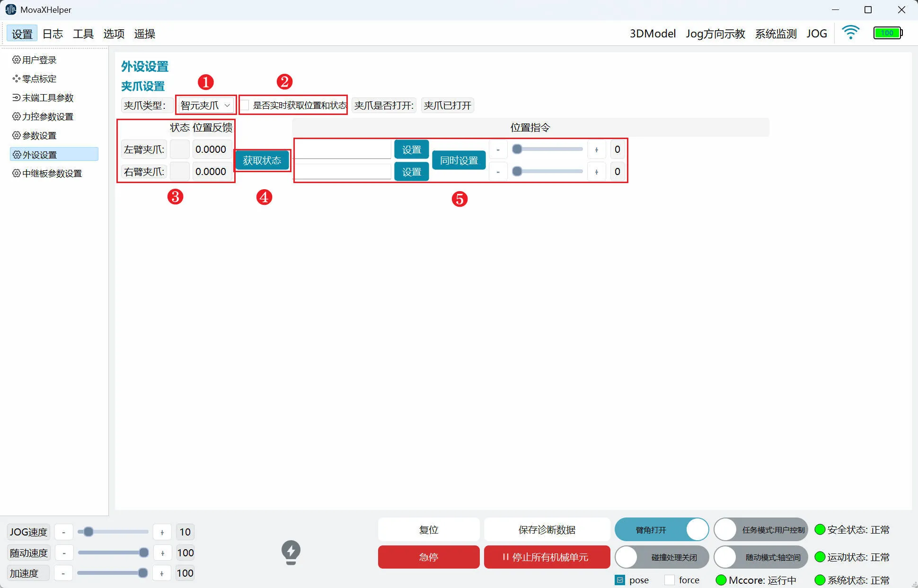Viewport: 918px width, 588px height.
Task: Decrease 加速度 with minus stepper
Action: [x=63, y=573]
